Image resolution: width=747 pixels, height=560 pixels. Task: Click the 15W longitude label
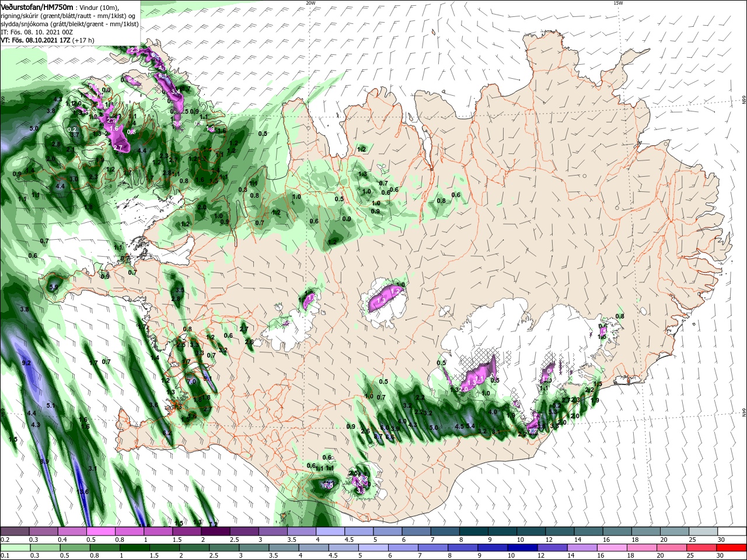[618, 3]
